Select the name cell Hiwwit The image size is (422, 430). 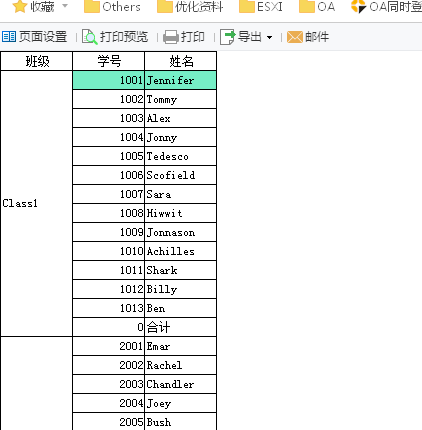pos(181,213)
